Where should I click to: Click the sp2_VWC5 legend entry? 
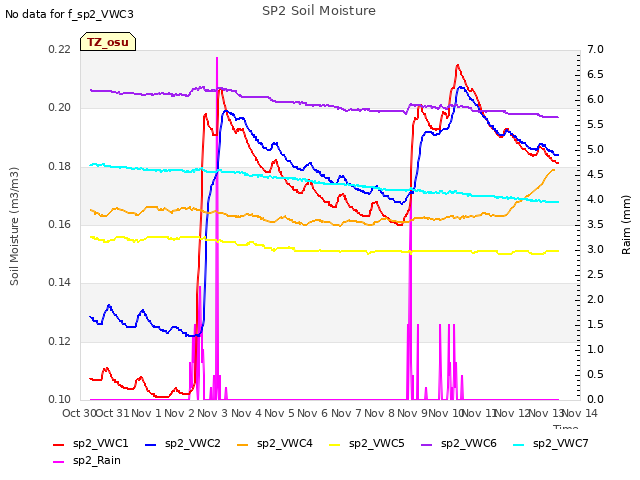367,443
